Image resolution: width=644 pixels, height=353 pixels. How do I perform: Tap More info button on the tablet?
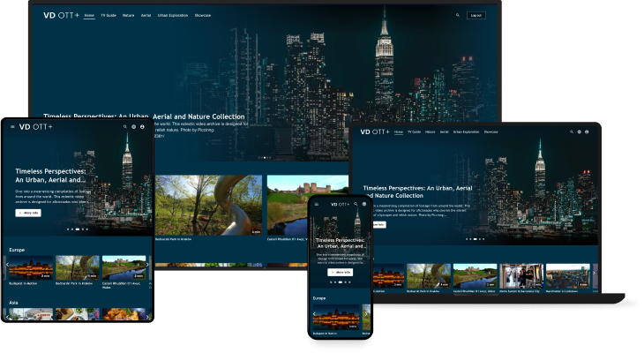[28, 213]
